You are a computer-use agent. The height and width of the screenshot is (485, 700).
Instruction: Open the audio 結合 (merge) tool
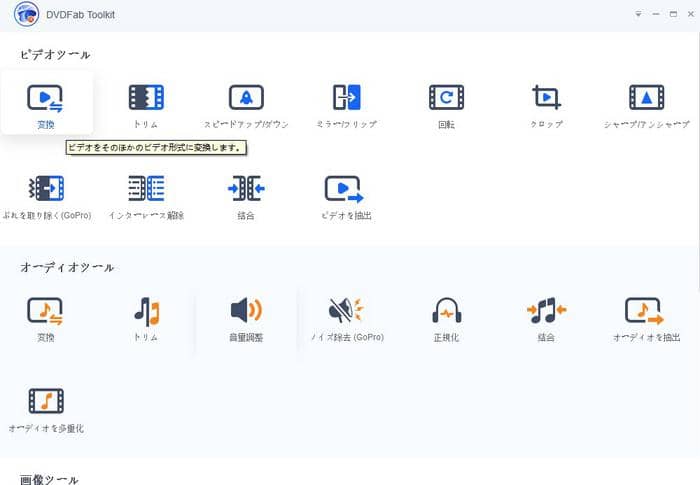546,318
